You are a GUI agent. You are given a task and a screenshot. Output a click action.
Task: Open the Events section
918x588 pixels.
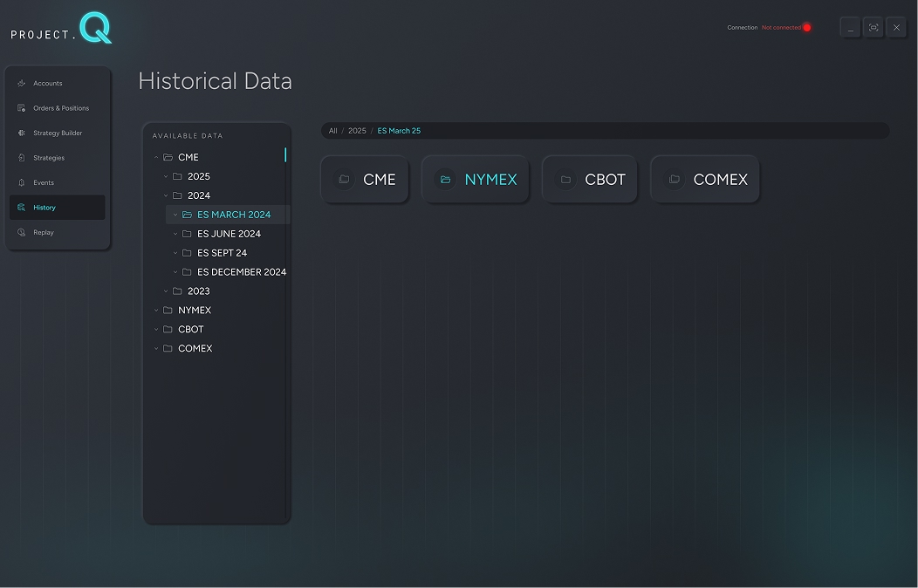coord(58,182)
